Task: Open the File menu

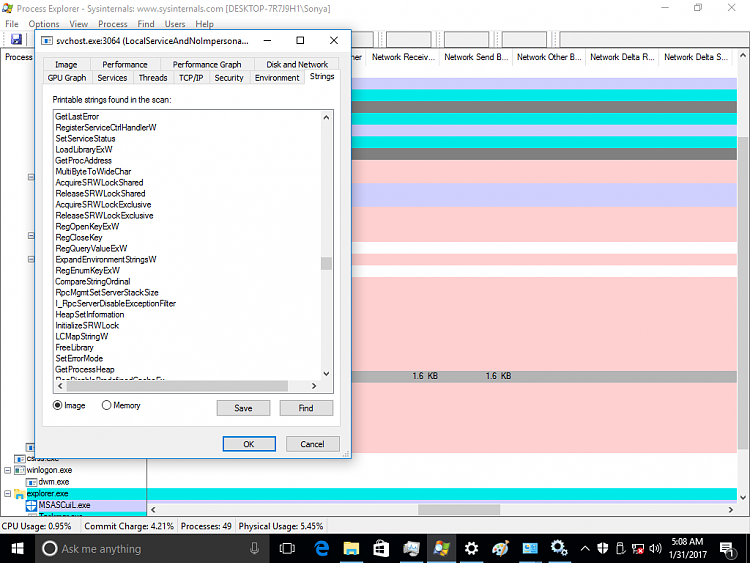Action: point(11,24)
